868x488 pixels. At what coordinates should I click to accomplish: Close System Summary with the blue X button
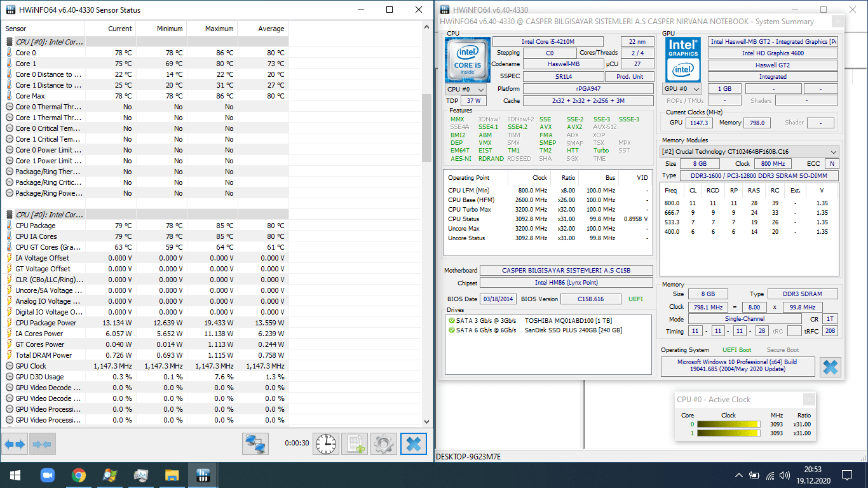click(830, 367)
